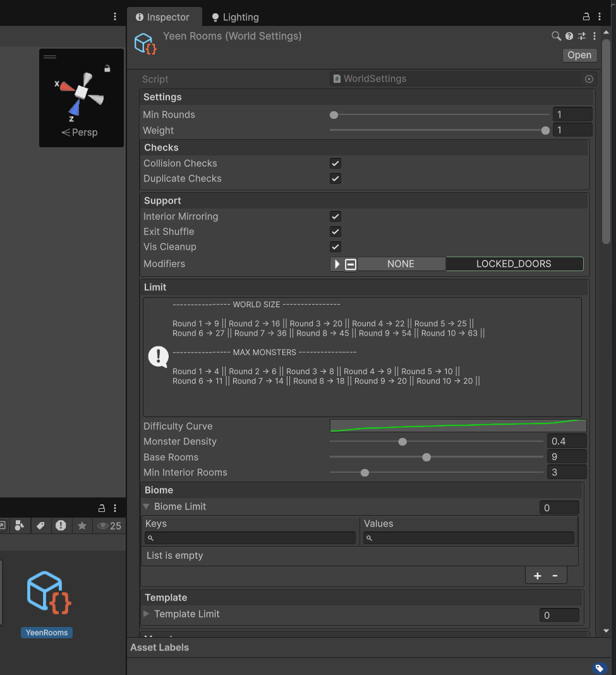Expand the Template Limit foldout
The image size is (616, 675).
tap(147, 614)
